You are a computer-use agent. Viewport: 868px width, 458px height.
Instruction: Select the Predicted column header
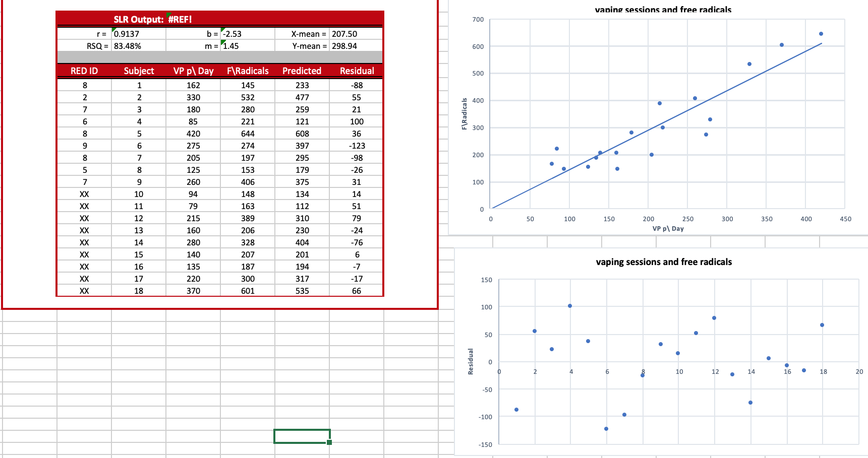coord(302,71)
